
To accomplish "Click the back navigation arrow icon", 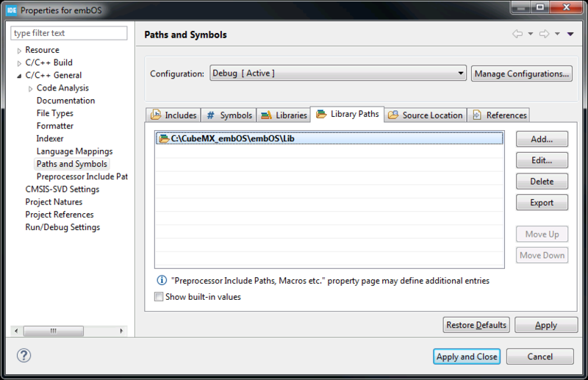I will tap(517, 35).
